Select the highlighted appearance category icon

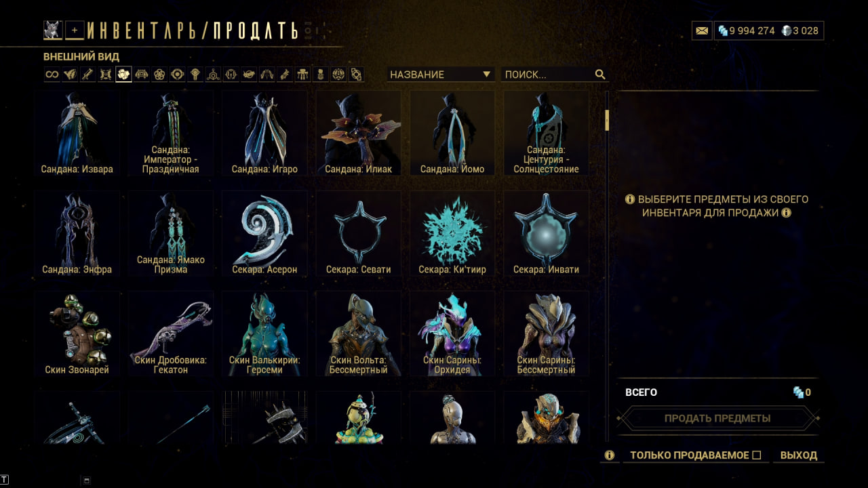[123, 75]
